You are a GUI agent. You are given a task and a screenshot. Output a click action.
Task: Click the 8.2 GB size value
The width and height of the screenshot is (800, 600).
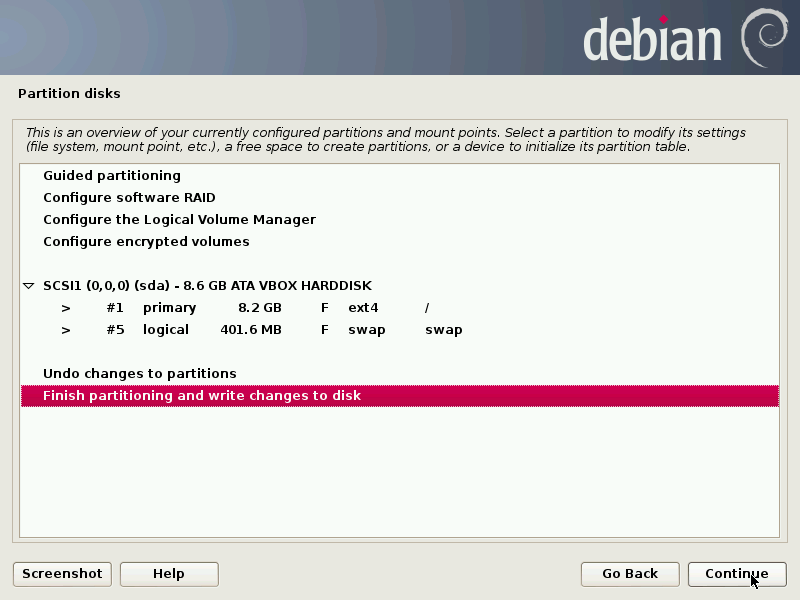(x=260, y=308)
